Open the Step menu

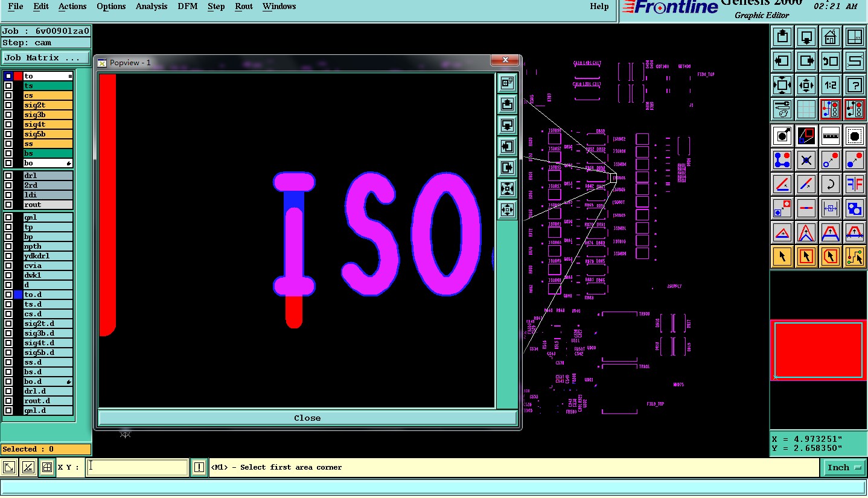click(x=216, y=6)
